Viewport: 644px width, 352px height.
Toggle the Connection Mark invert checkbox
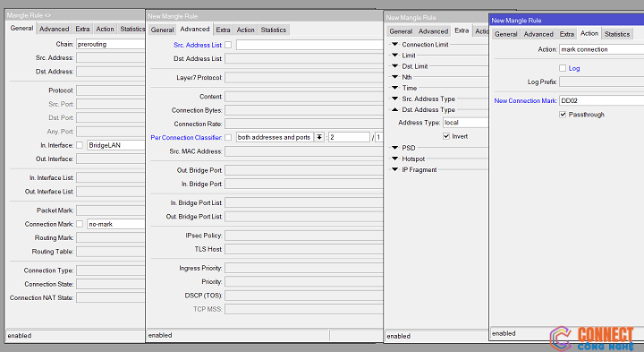[80, 224]
